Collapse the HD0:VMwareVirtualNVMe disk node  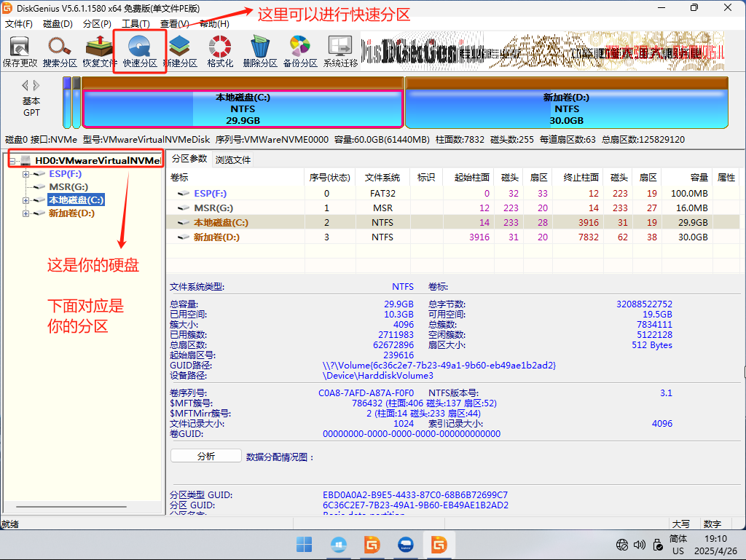point(12,161)
